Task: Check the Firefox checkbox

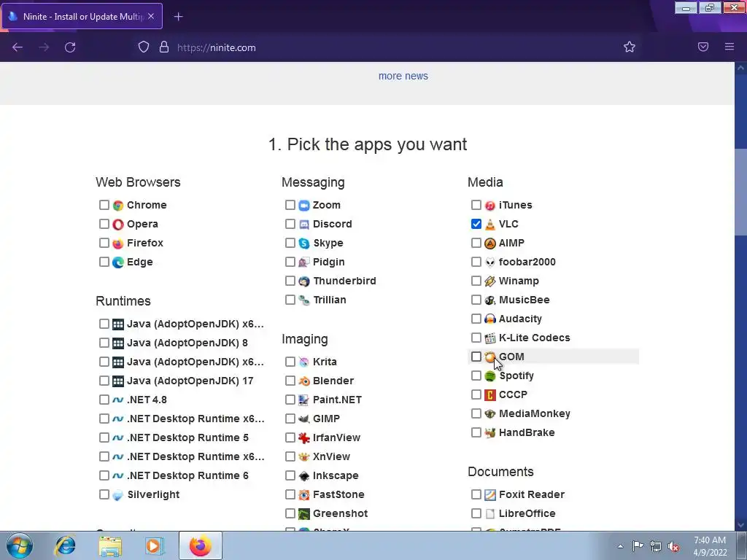Action: [x=104, y=243]
